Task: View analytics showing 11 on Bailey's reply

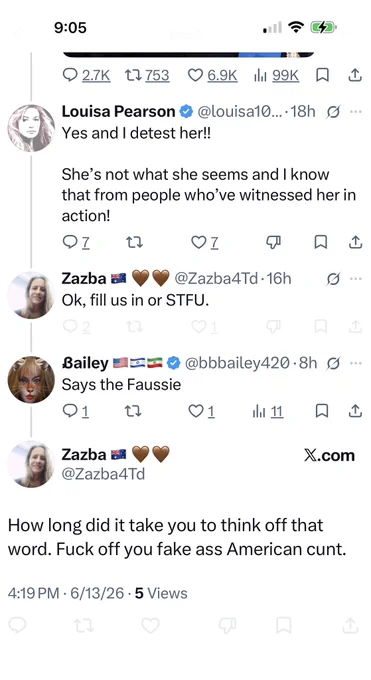Action: 268,411
